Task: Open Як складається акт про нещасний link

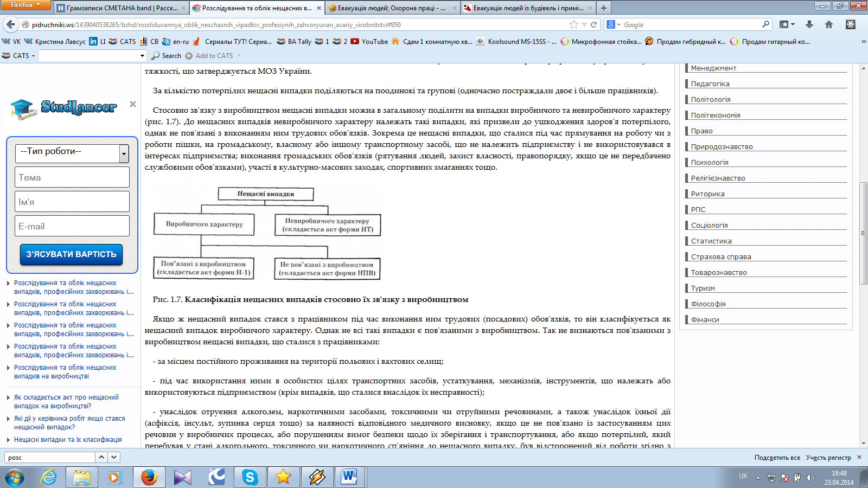Action: tap(66, 401)
